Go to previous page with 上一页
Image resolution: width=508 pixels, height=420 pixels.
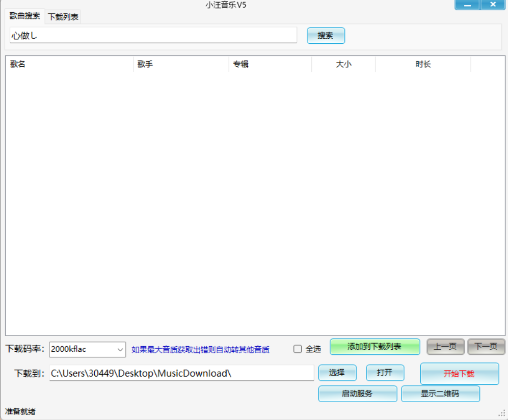[445, 347]
